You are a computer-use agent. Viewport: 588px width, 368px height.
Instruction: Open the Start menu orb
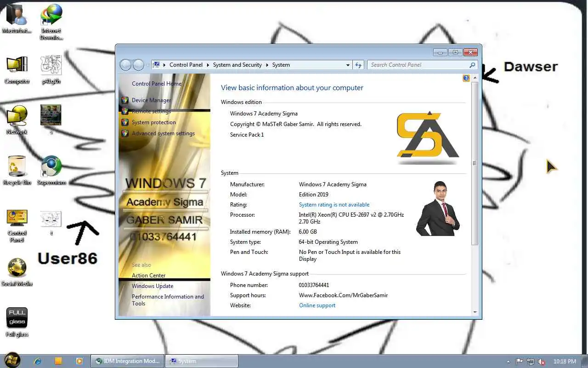tap(11, 360)
